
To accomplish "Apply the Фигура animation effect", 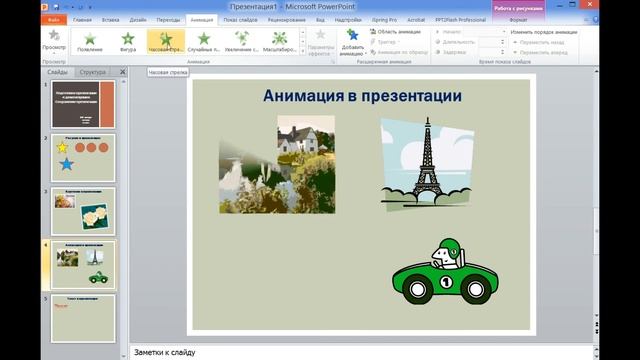I will 128,42.
